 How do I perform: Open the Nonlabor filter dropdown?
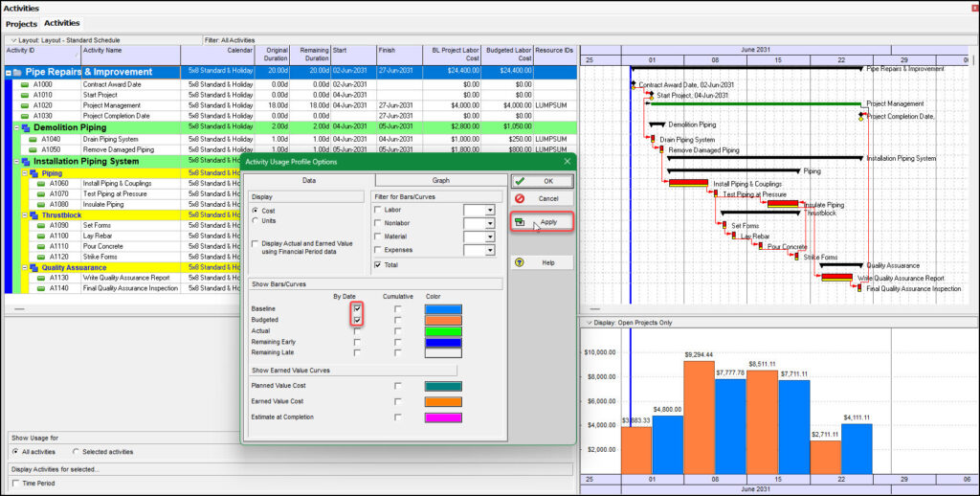pyautogui.click(x=490, y=224)
